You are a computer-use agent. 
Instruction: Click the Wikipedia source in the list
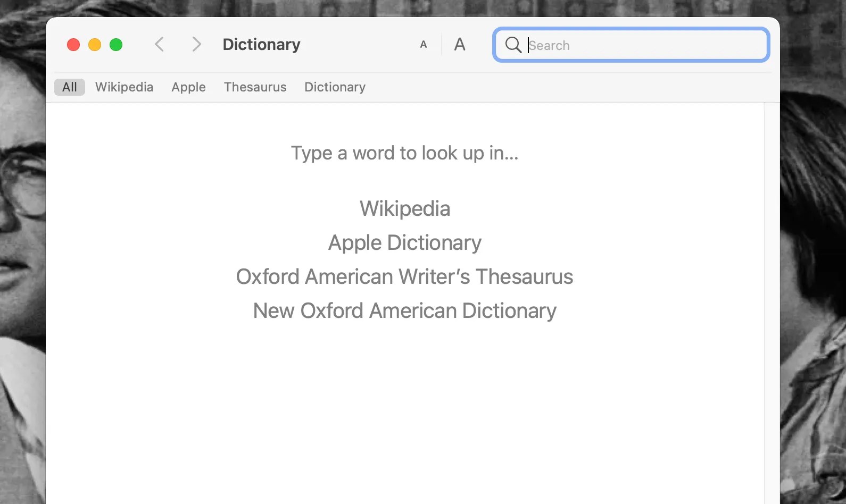pyautogui.click(x=405, y=208)
